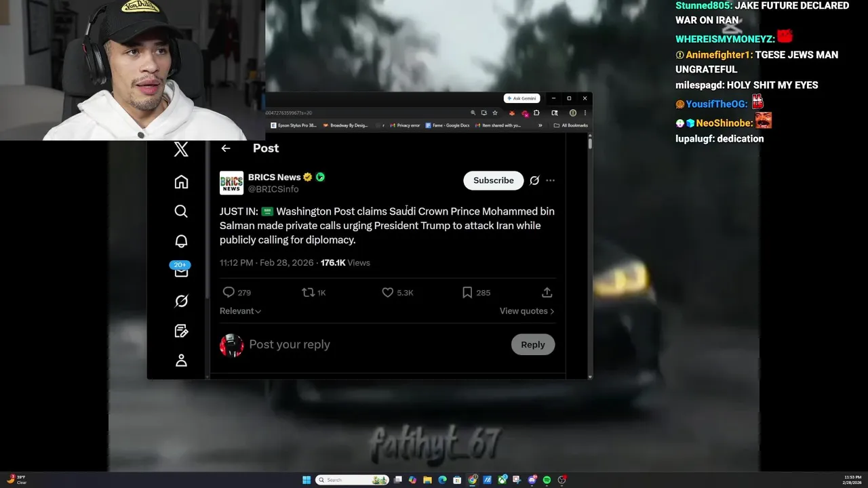Open Task View on taskbar

click(x=398, y=480)
